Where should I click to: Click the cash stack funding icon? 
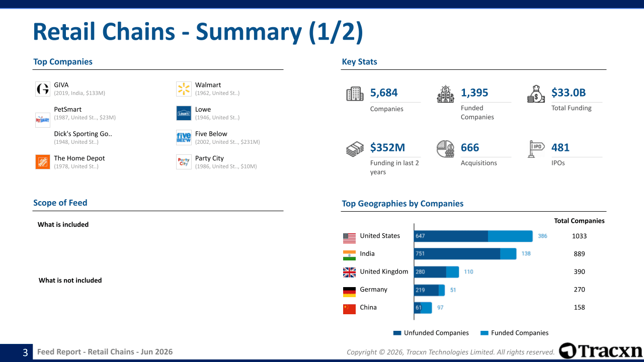click(x=355, y=149)
